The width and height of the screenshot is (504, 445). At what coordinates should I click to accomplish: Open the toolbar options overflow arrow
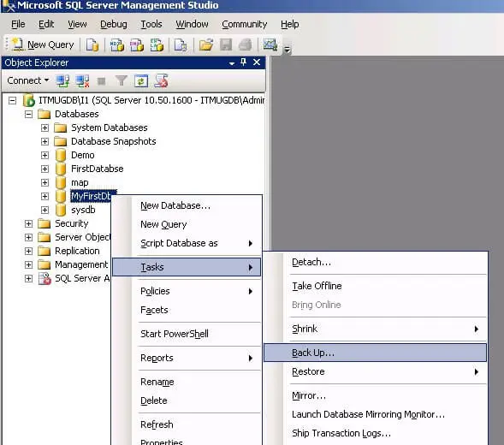(x=287, y=49)
